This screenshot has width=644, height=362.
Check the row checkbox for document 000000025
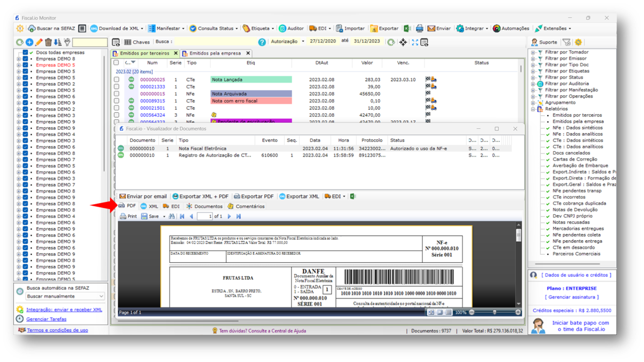pos(116,79)
